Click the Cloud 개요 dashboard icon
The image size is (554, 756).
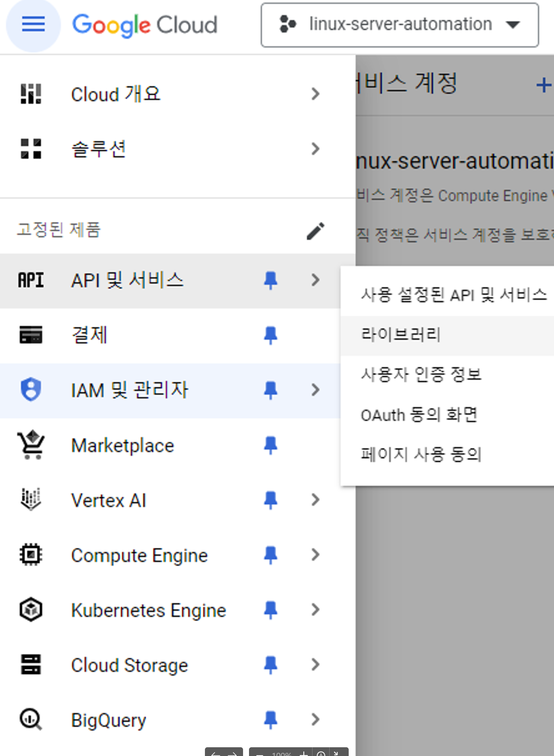click(31, 94)
